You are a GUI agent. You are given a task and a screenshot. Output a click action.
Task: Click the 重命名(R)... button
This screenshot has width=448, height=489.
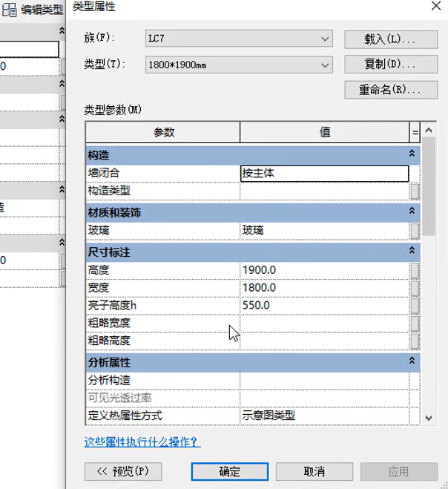[x=391, y=90]
